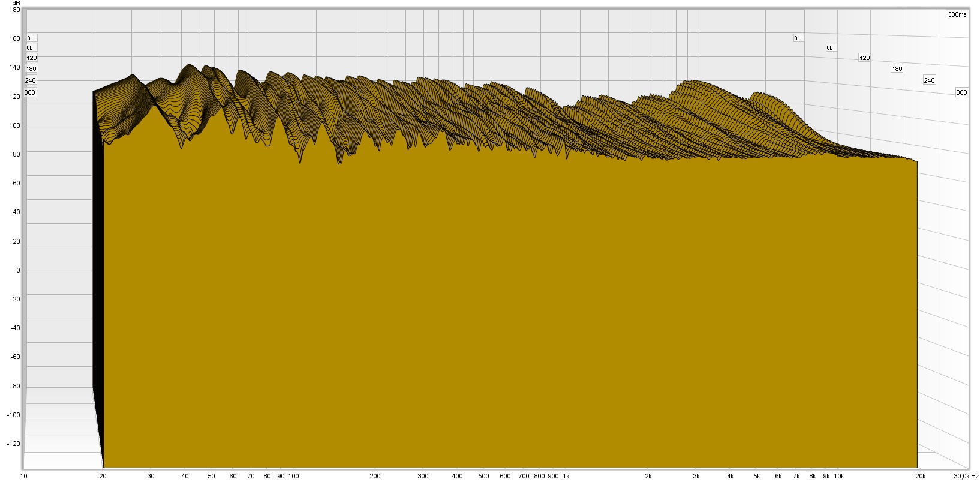This screenshot has height=482, width=980.
Task: Click the 40 Hz label on frequency axis
Action: (x=185, y=477)
